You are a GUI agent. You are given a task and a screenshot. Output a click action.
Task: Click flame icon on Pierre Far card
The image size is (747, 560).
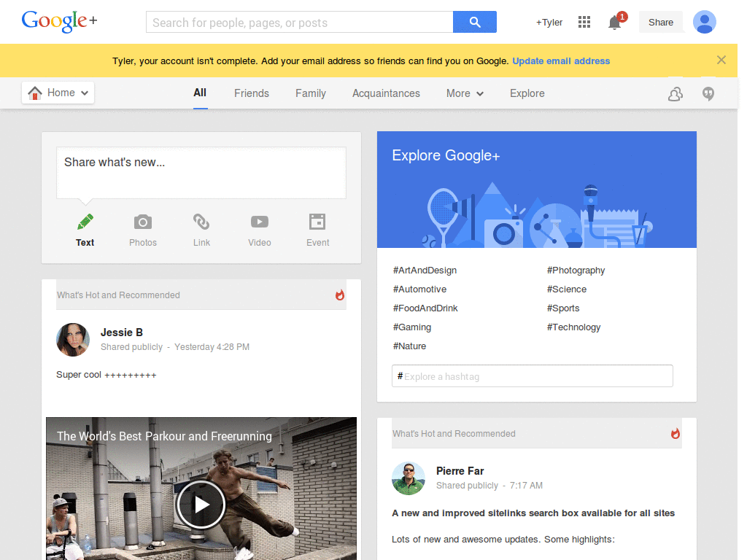point(675,433)
